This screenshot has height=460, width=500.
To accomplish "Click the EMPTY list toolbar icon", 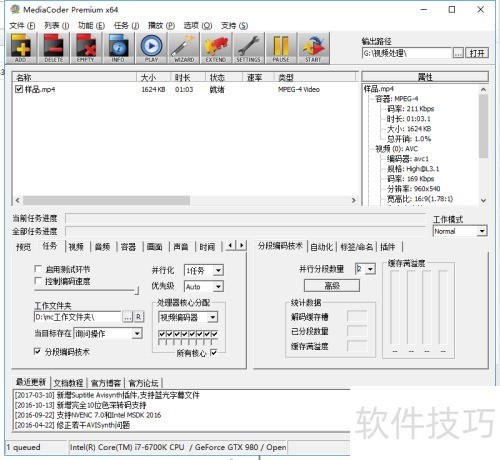I will click(x=86, y=48).
